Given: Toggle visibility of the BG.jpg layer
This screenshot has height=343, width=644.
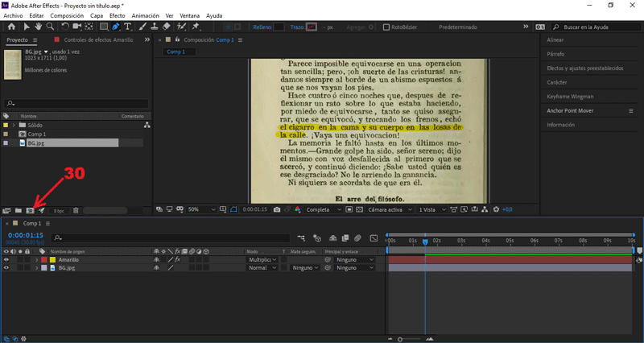Looking at the screenshot, I should 6,268.
